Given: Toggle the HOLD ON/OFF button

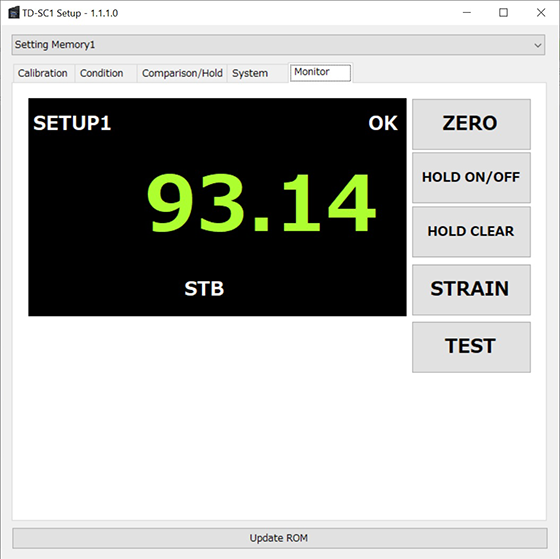Looking at the screenshot, I should (x=471, y=178).
